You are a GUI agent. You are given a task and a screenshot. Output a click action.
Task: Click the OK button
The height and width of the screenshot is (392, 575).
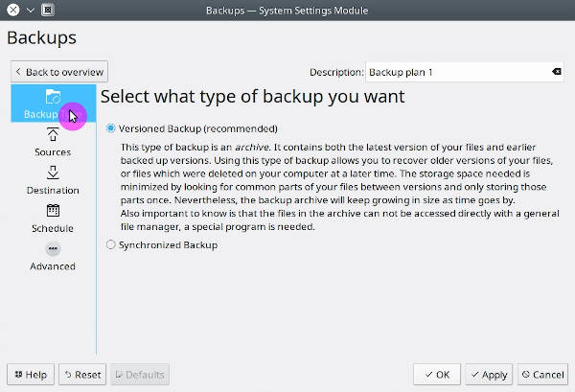point(437,375)
